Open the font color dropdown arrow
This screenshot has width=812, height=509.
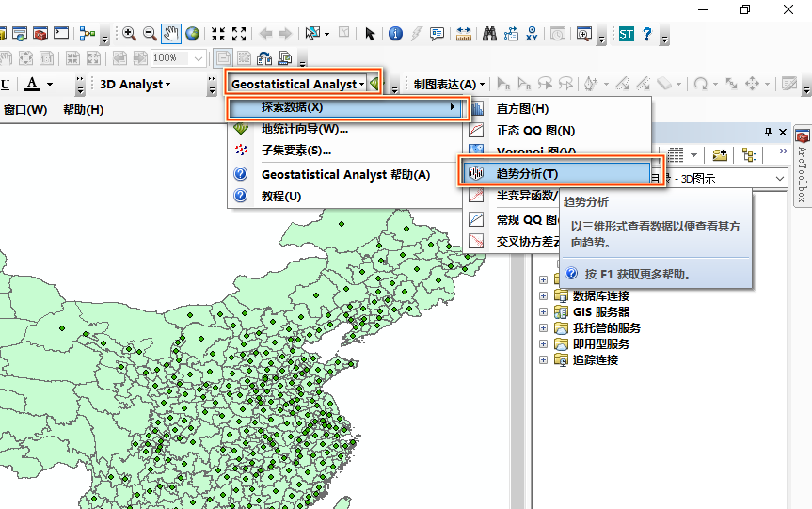50,84
